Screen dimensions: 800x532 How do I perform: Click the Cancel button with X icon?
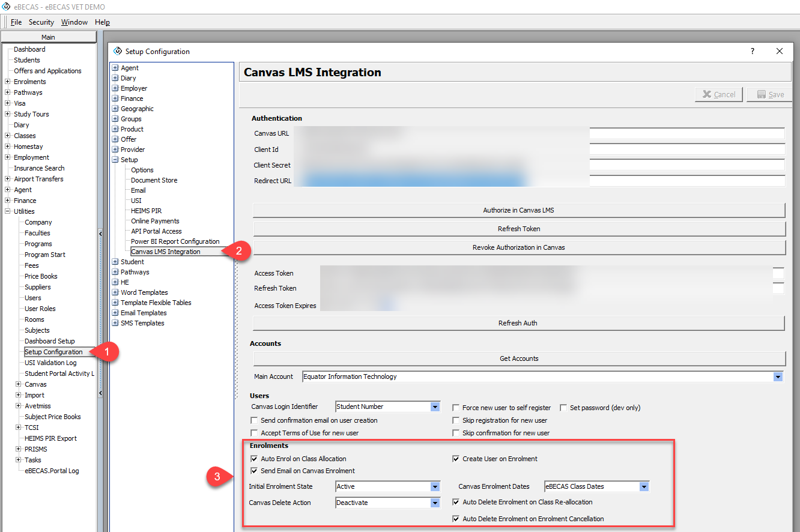click(x=719, y=94)
